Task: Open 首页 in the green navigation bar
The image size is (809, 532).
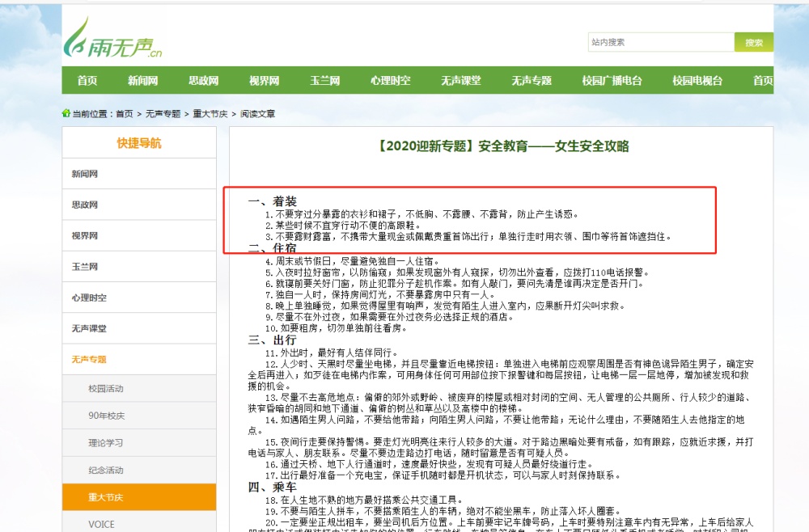Action: tap(87, 81)
